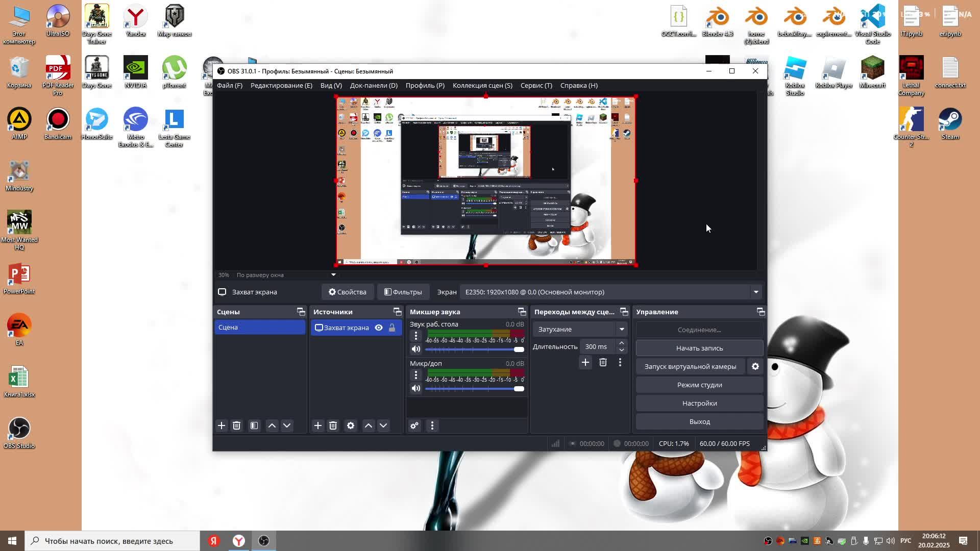Pop out the Управление dock panel
This screenshot has height=551, width=980.
[761, 312]
